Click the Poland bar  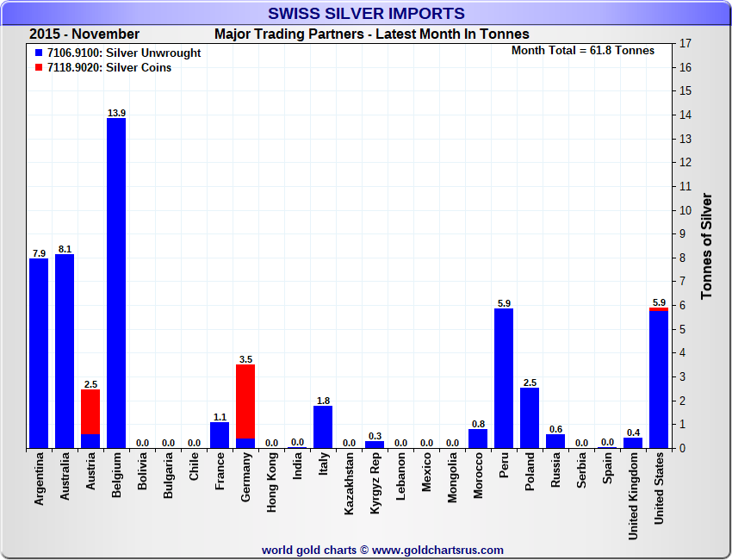click(x=530, y=418)
